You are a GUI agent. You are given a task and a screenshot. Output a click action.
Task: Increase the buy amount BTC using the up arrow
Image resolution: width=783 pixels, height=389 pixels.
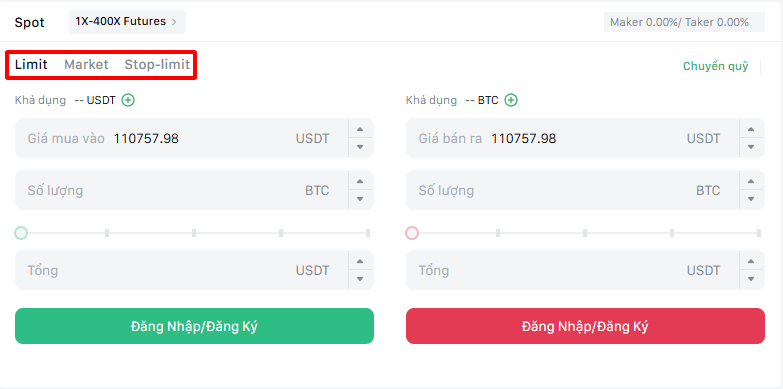point(360,182)
